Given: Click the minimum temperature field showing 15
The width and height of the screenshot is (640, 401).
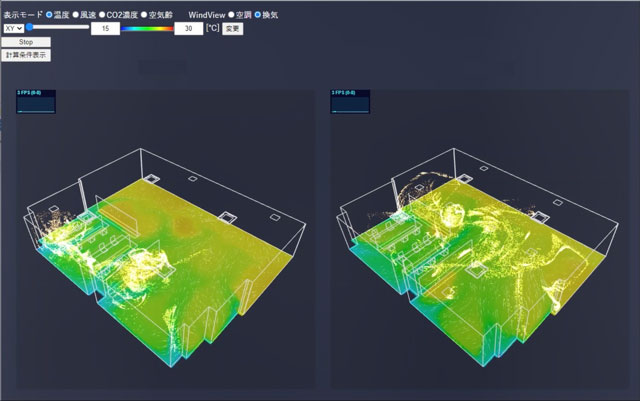Looking at the screenshot, I should click(x=105, y=29).
